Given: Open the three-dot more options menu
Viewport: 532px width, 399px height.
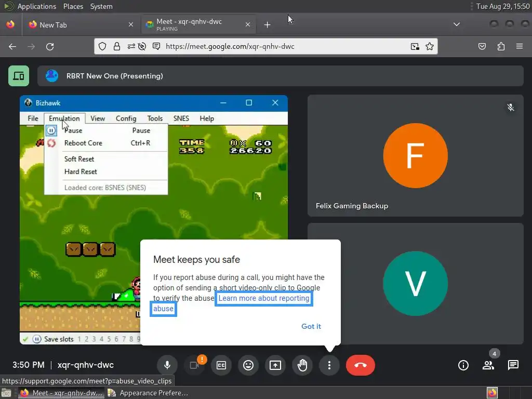Looking at the screenshot, I should (329, 365).
